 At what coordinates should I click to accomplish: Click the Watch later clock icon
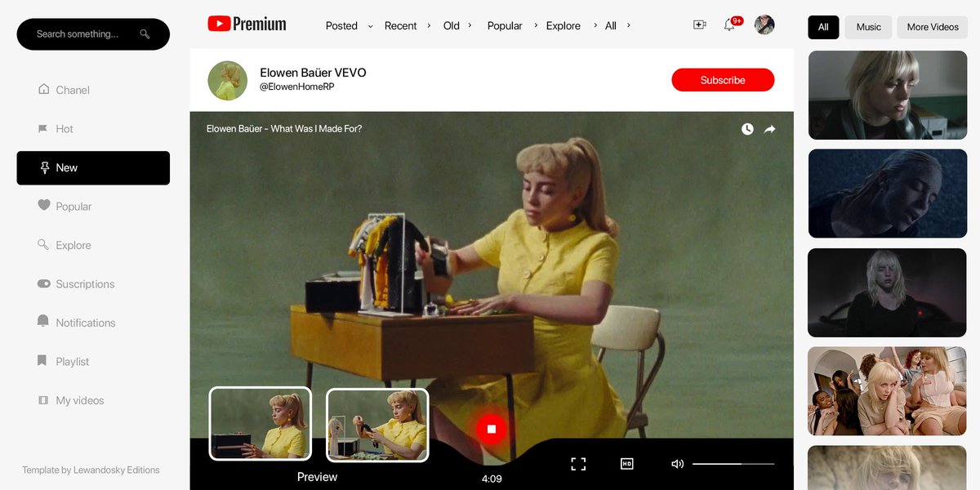click(x=747, y=129)
